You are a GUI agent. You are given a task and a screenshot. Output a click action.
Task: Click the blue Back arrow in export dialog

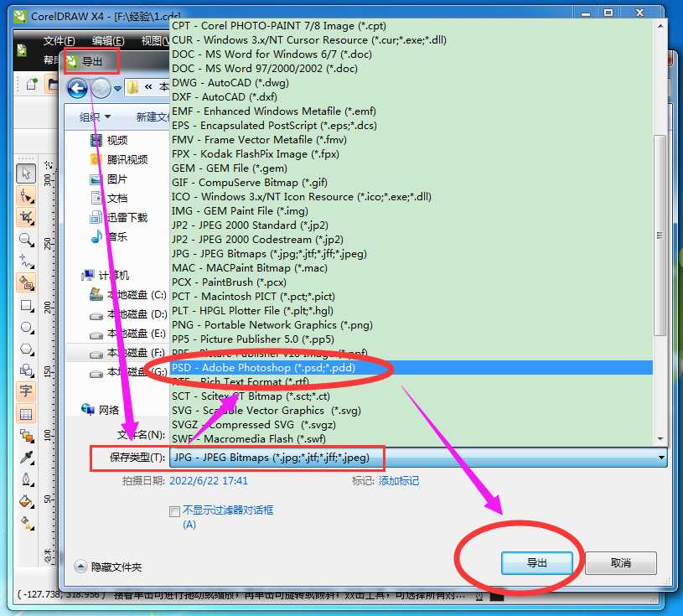[x=77, y=89]
